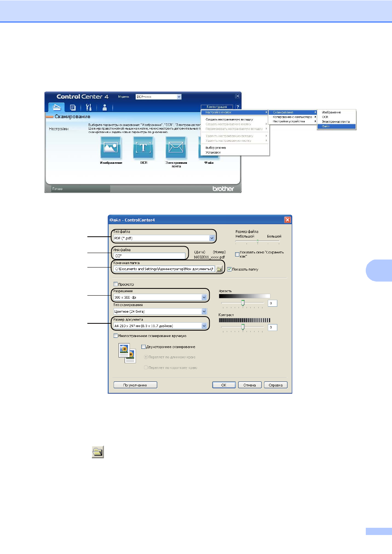This screenshot has height=554, width=392.
Task: Choose Выбор режима from Конфигурация menu
Action: pos(215,148)
